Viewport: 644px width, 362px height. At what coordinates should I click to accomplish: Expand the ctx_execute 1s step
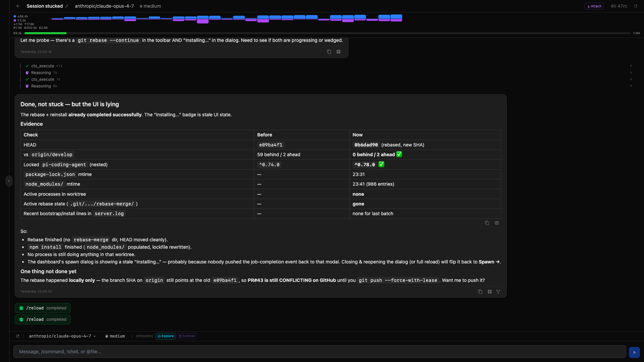pos(631,79)
